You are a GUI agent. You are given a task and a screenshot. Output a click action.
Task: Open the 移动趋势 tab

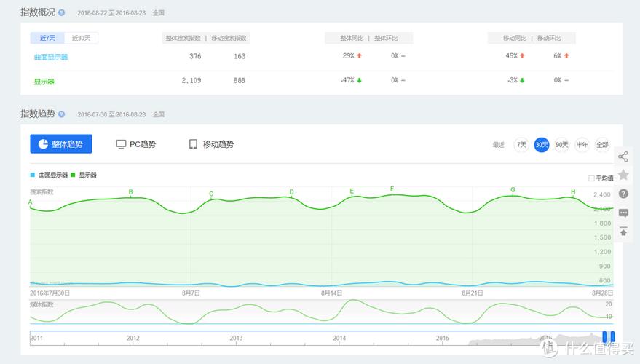[211, 144]
